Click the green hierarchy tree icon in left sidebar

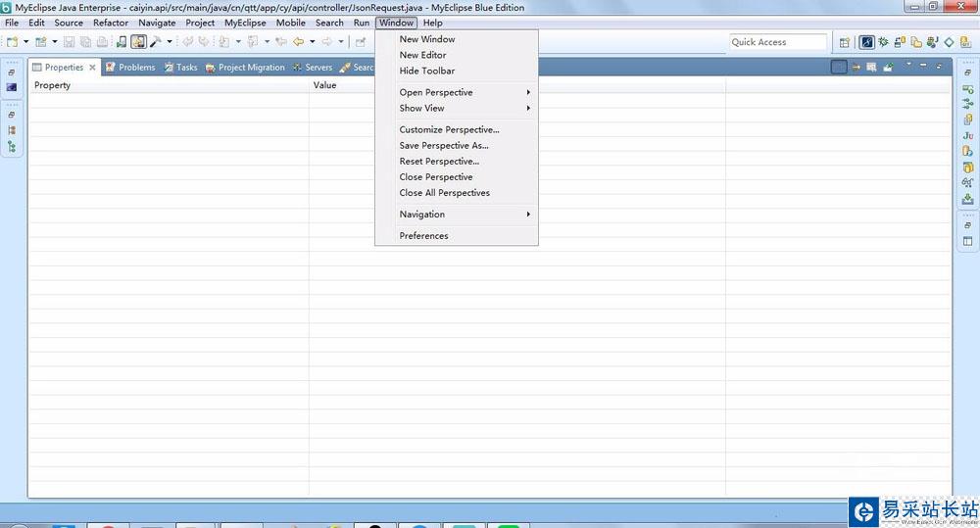[11, 147]
